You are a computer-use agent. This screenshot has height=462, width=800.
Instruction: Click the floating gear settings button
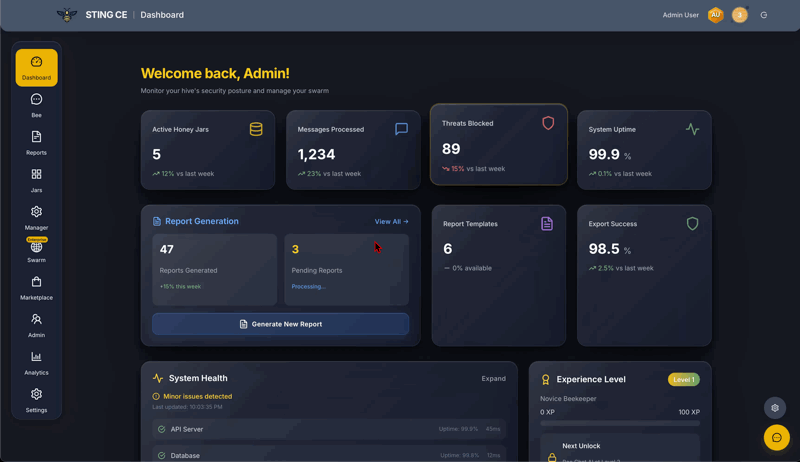(x=775, y=408)
